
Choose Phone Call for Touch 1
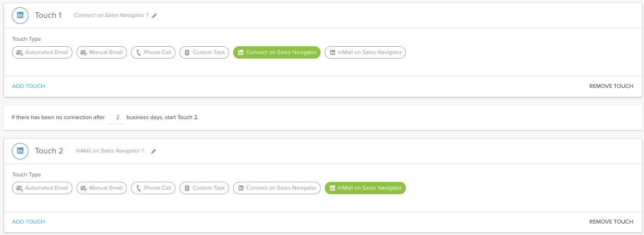coord(153,53)
